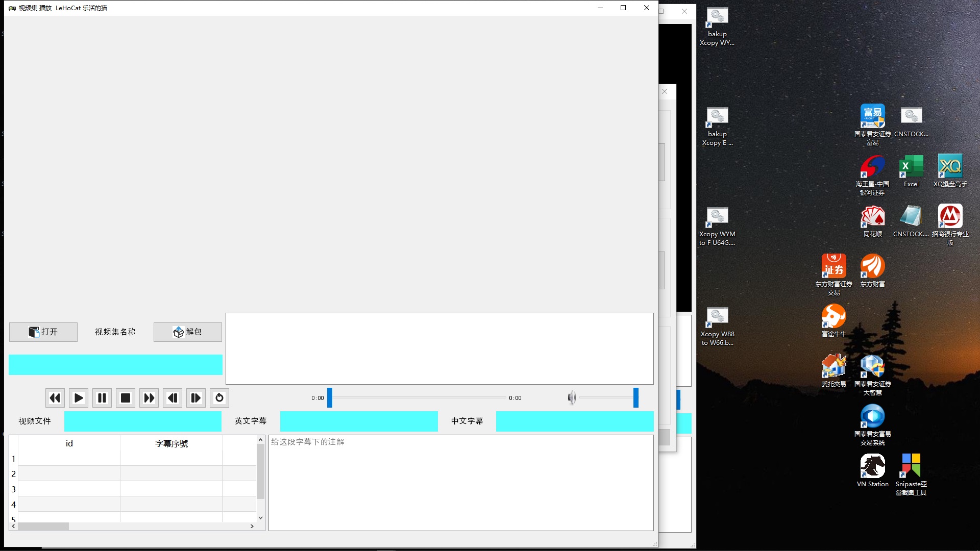Click the table's vertical scrollbar down arrow

tap(260, 517)
